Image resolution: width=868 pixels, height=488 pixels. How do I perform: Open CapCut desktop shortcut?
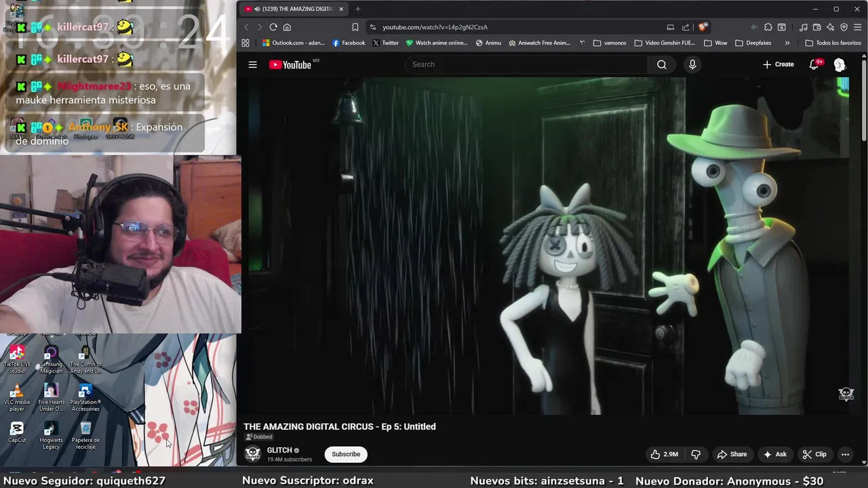17,432
